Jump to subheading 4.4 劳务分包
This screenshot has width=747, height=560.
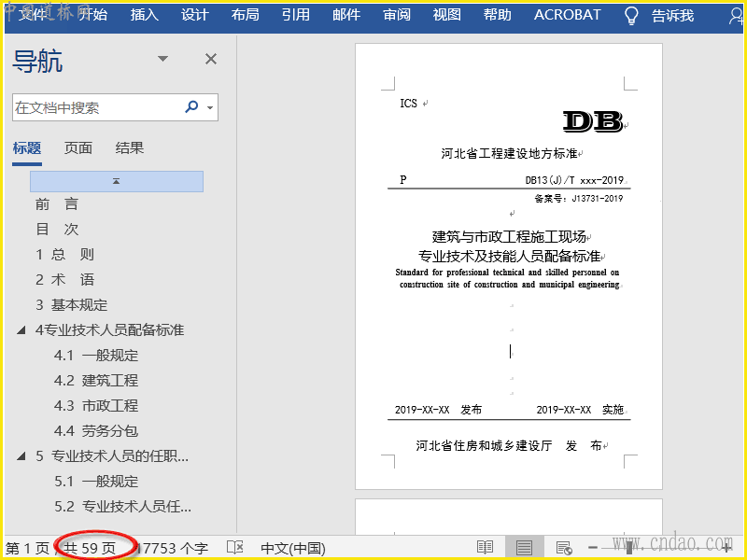pyautogui.click(x=96, y=431)
